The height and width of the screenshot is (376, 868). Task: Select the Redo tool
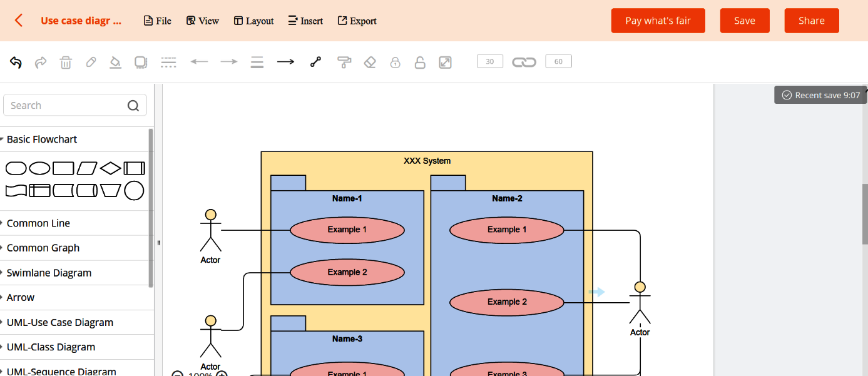click(41, 61)
